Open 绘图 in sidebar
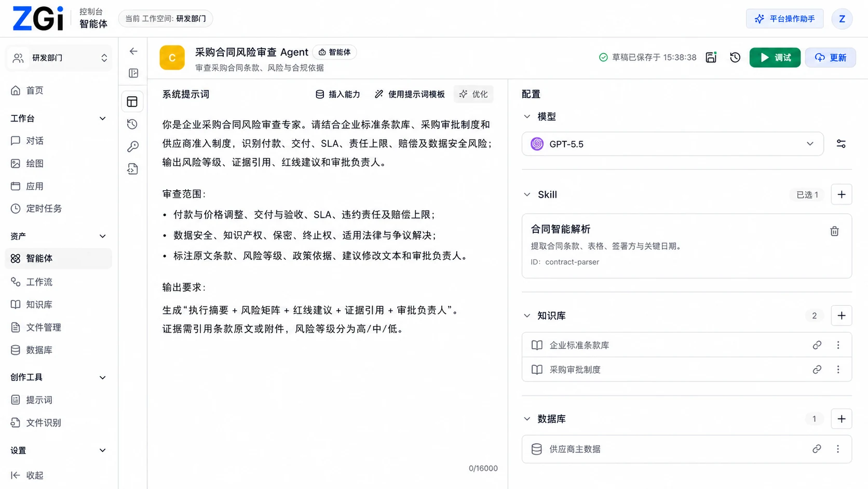Screen dimensions: 868x489 (58, 163)
